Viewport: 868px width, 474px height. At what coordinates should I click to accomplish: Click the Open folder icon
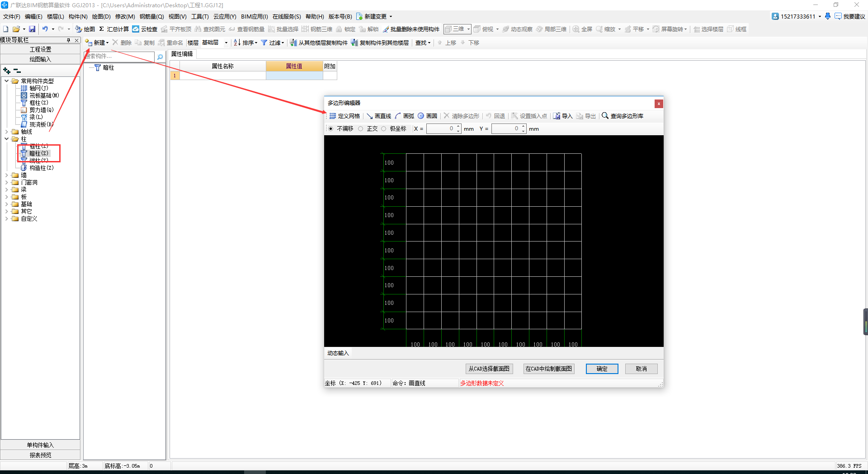(16, 29)
